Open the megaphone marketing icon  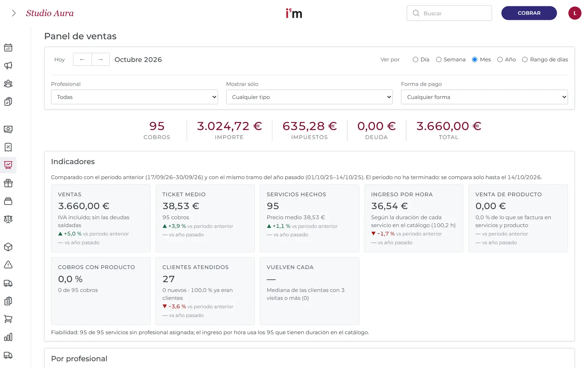click(x=8, y=66)
